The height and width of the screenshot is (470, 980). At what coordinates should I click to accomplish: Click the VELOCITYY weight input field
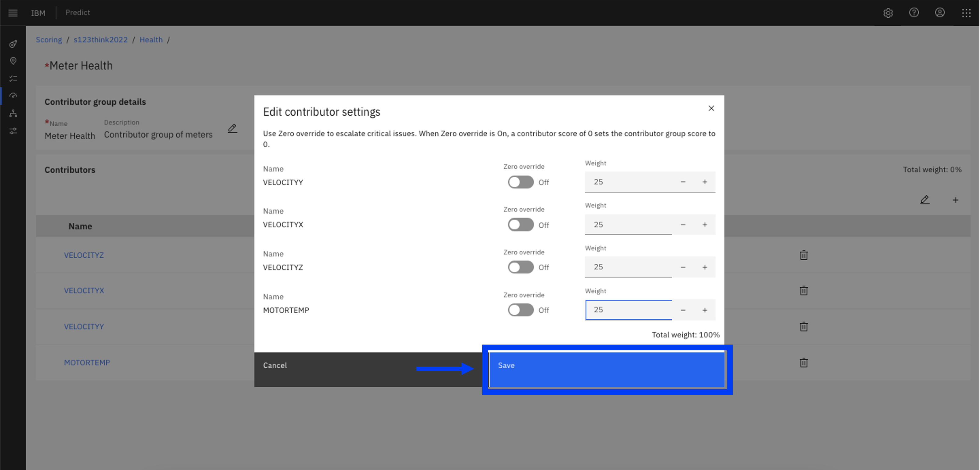629,182
